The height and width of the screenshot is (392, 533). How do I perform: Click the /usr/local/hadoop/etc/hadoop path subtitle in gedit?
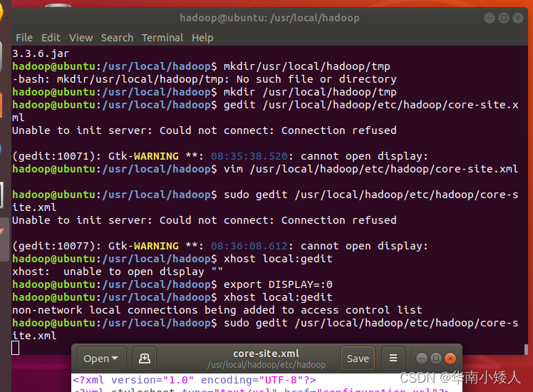pos(266,365)
